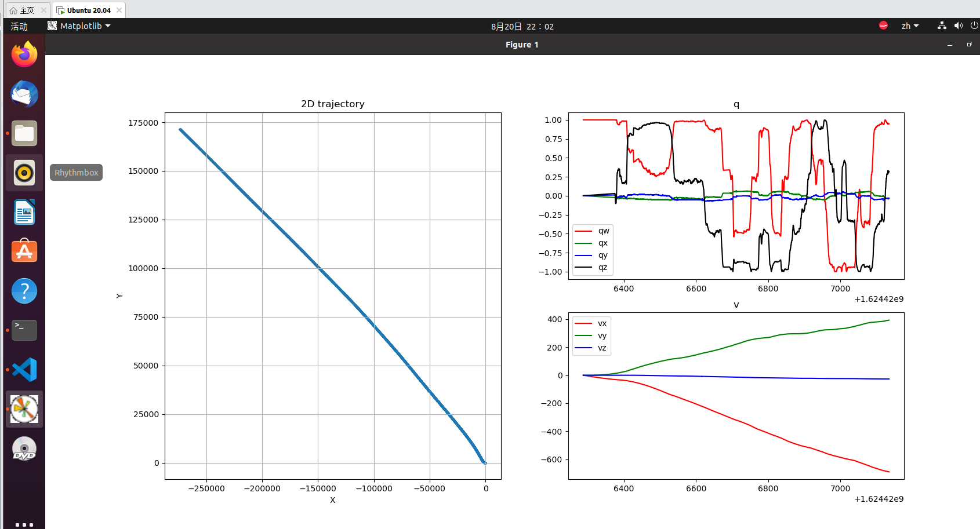Screen dimensions: 980x529
Task: Click the 7000 tick label on v plot
Action: click(840, 488)
